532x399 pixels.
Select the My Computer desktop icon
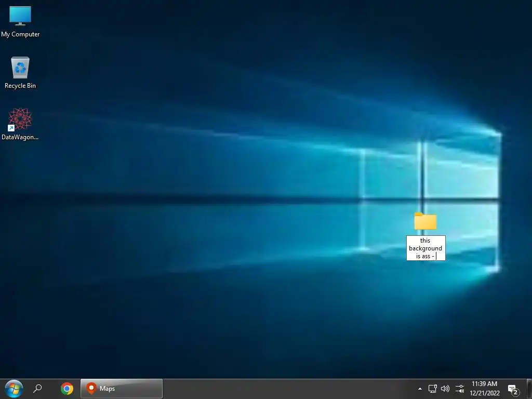[x=20, y=16]
